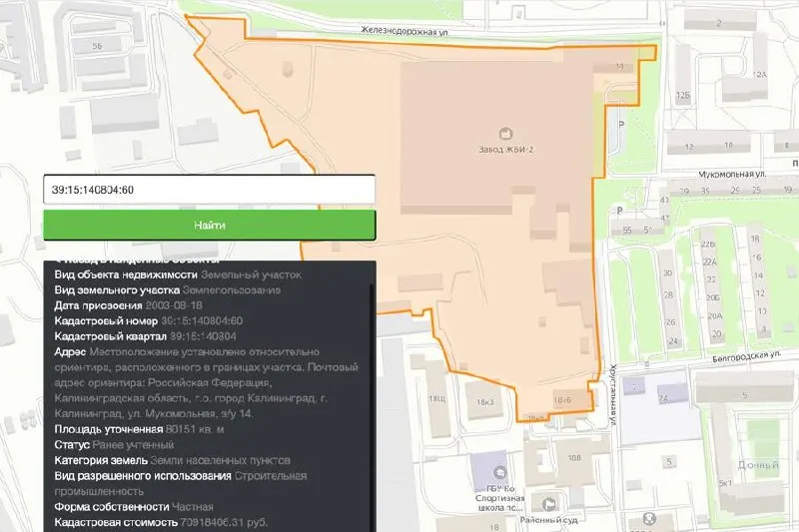Click the green Найти button
799x532 pixels.
tap(210, 225)
